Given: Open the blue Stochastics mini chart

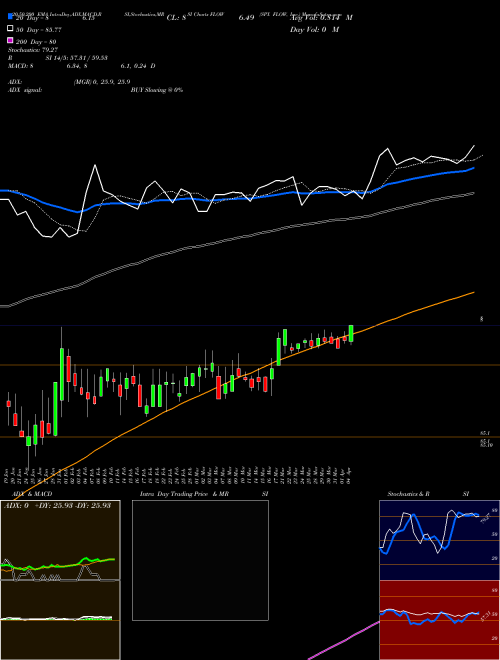Looking at the screenshot, I should 439,540.
